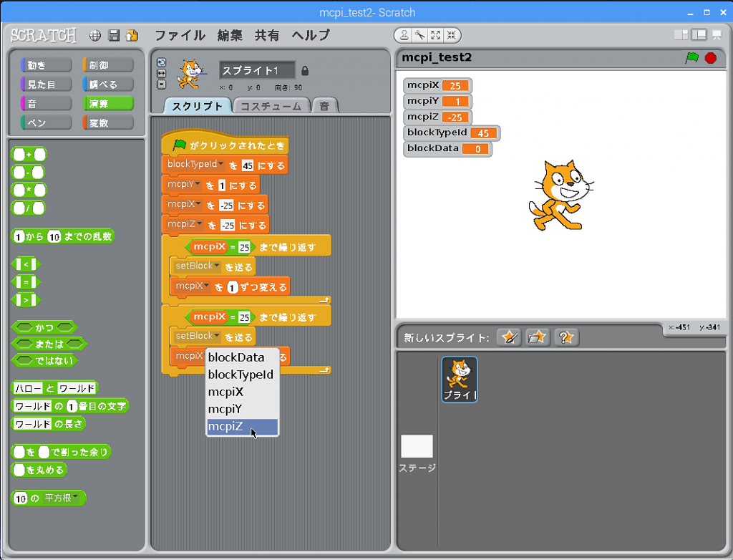Choose a new sprite from file folder icon
This screenshot has height=560, width=733.
coord(537,337)
